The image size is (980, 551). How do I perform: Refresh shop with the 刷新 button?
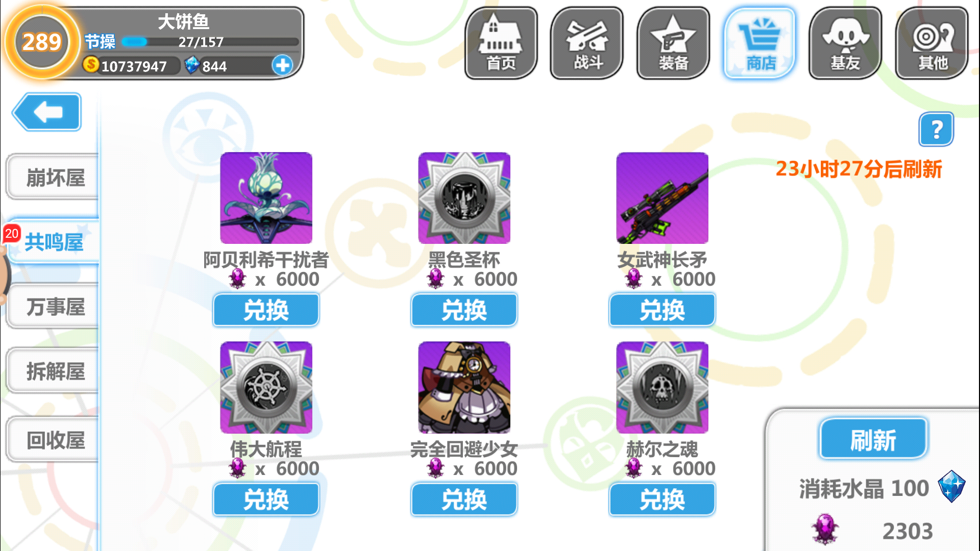pyautogui.click(x=873, y=439)
